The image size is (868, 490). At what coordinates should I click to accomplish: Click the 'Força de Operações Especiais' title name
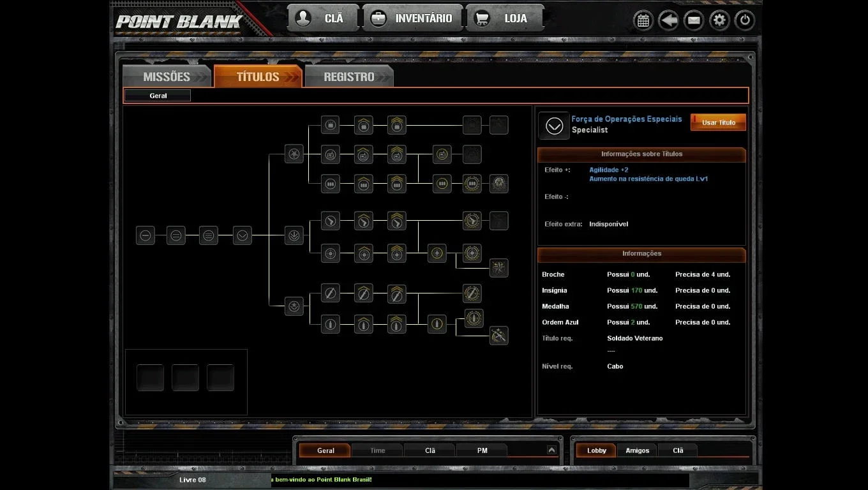627,119
